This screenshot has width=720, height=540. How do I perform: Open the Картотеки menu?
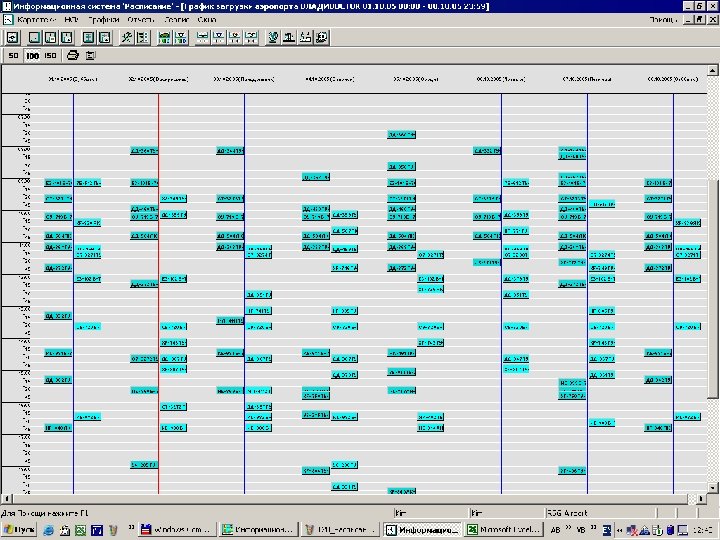click(x=36, y=20)
